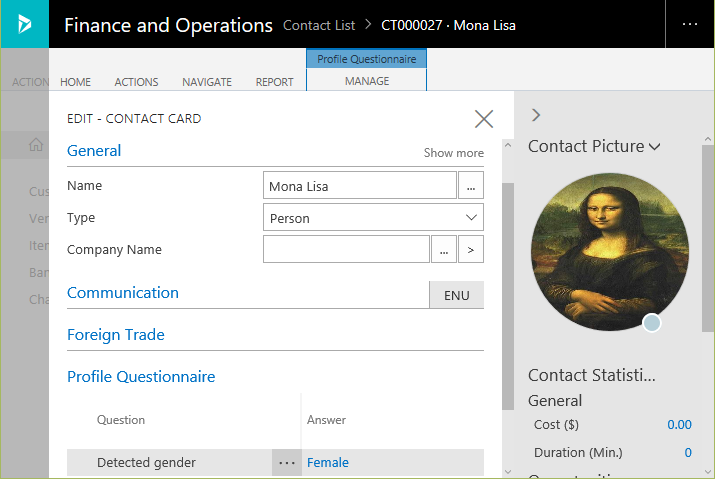This screenshot has height=479, width=715.
Task: Click the Question column header
Action: point(121,420)
